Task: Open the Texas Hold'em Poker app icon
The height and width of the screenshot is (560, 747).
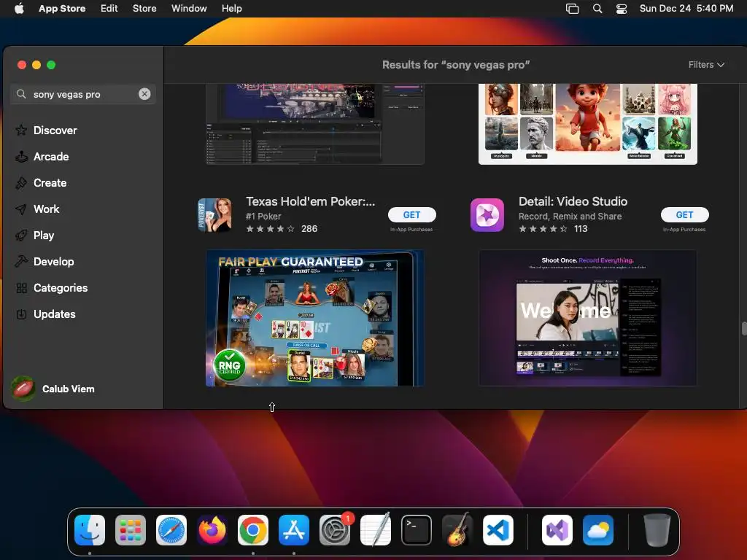Action: [x=215, y=215]
